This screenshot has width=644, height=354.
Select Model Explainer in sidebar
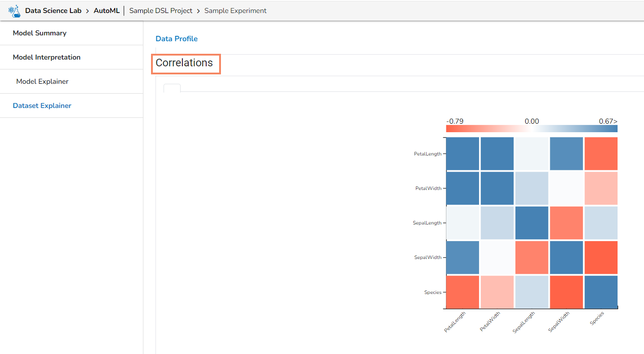pyautogui.click(x=42, y=82)
